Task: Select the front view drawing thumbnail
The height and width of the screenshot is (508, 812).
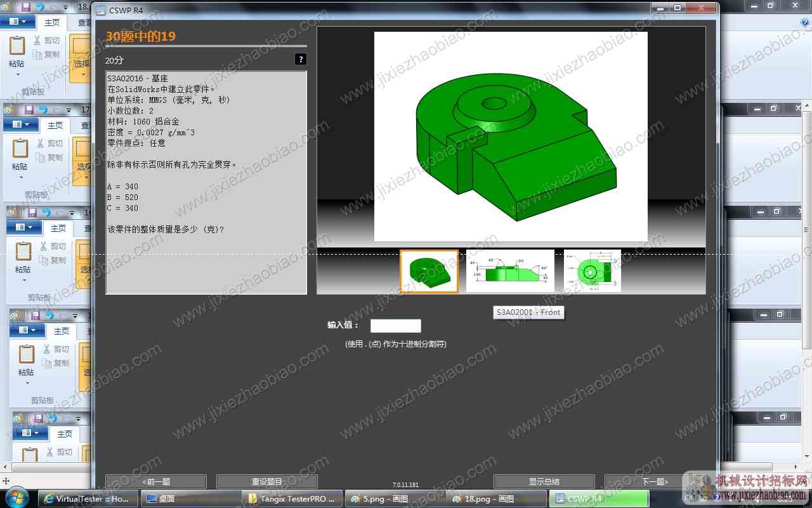Action: [x=510, y=271]
